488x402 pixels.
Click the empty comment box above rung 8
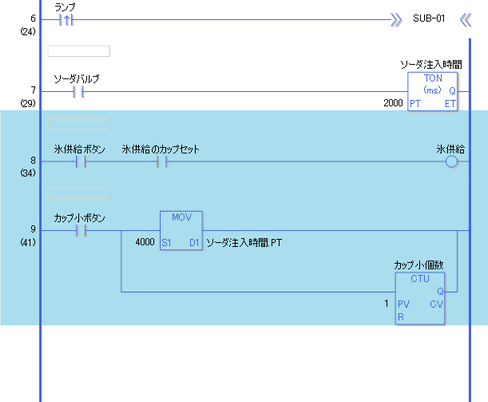tap(79, 124)
